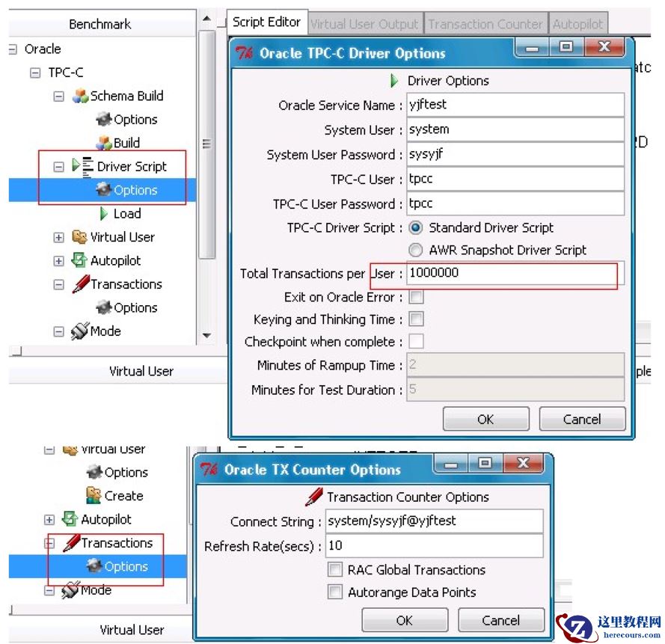This screenshot has width=665, height=644.
Task: Click Virtual User Options gear icon in lower tree
Action: click(x=94, y=472)
